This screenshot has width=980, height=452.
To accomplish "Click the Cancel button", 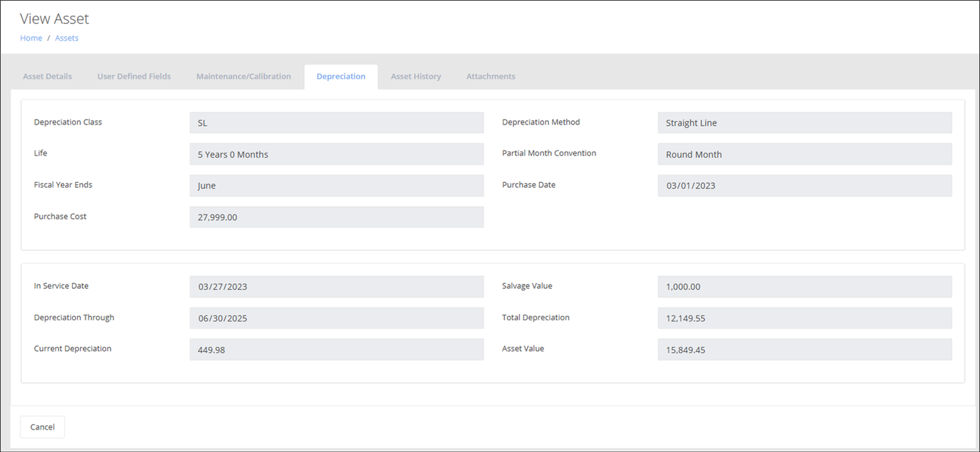I will click(x=42, y=427).
